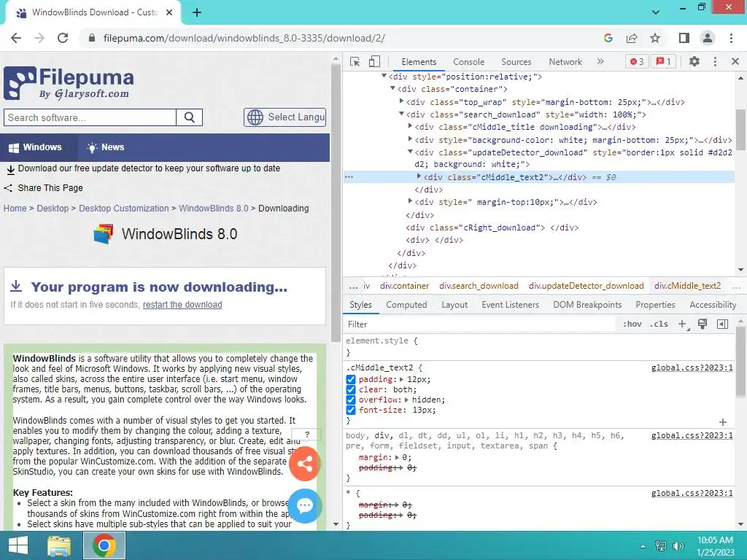Close the WindowBlinds Download tab
The image size is (747, 560).
coord(169,13)
